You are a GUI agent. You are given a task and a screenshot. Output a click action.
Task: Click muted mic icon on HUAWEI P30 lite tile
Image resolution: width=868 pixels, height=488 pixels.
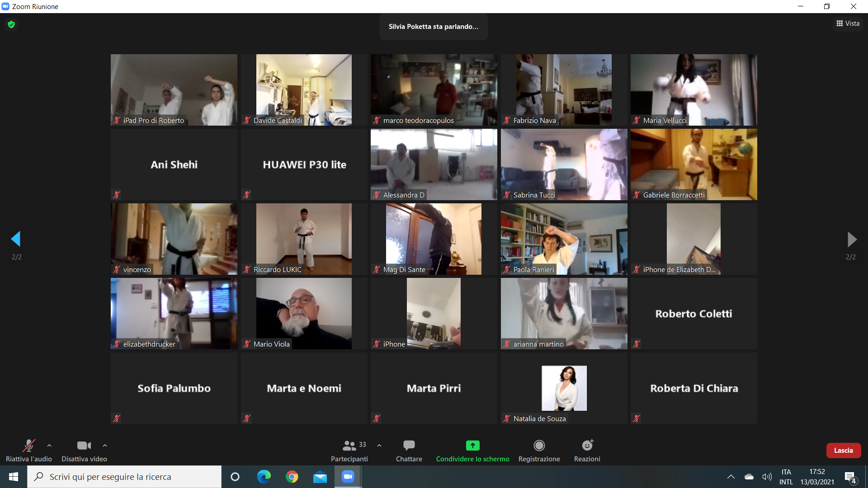(247, 195)
